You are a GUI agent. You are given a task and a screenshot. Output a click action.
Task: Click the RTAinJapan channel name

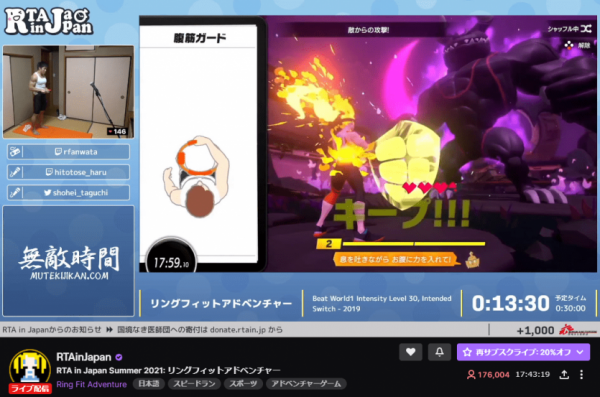click(x=83, y=357)
